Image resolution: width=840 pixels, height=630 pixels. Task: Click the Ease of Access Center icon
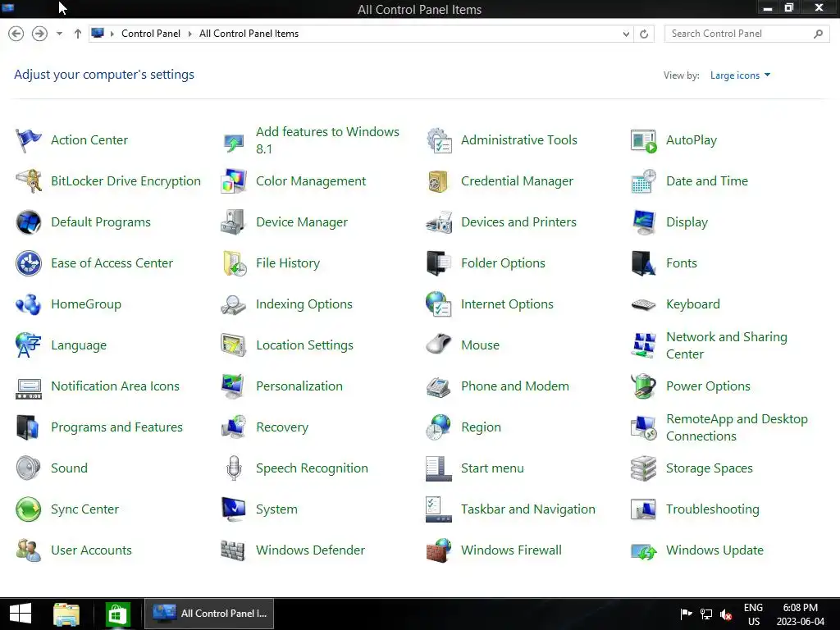pyautogui.click(x=29, y=263)
